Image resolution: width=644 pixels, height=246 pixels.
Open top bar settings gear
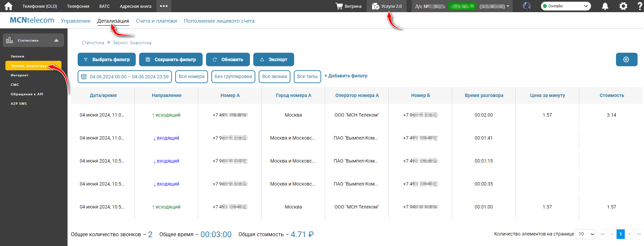coord(623,6)
